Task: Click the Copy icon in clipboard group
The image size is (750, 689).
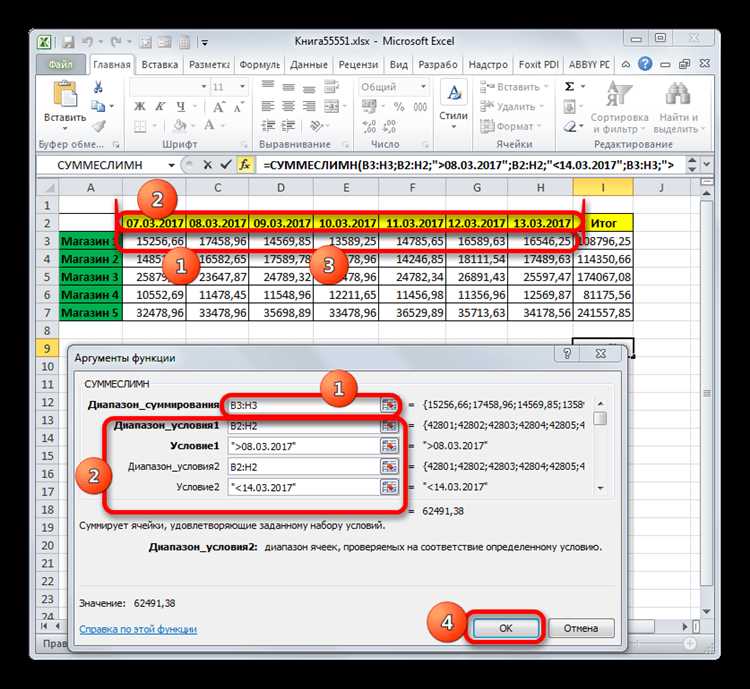Action: 98,106
